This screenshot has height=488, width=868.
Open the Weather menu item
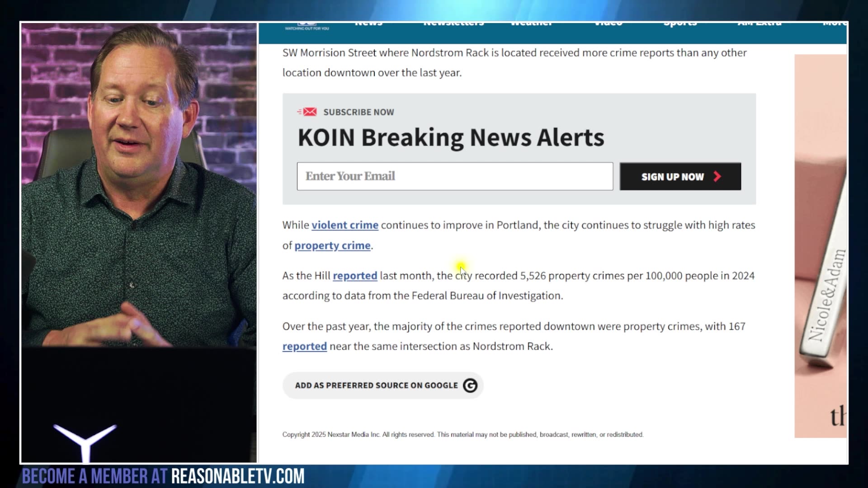pos(531,23)
